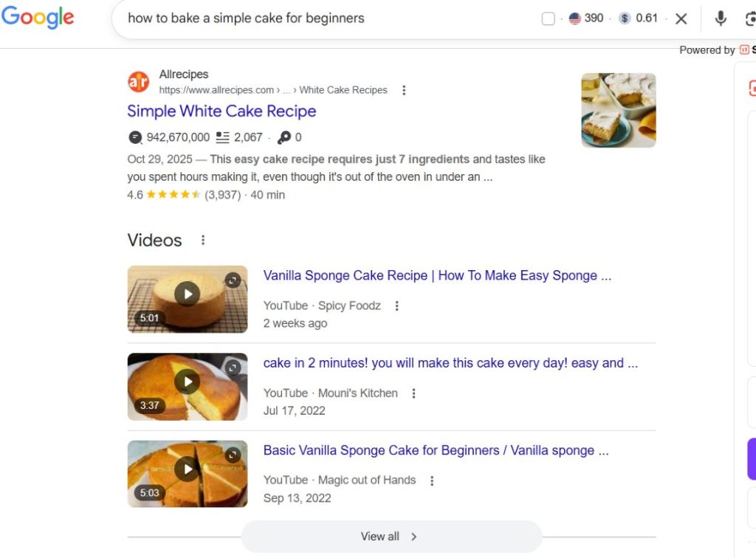
Task: Open options for Spicy Foodz video
Action: point(397,306)
